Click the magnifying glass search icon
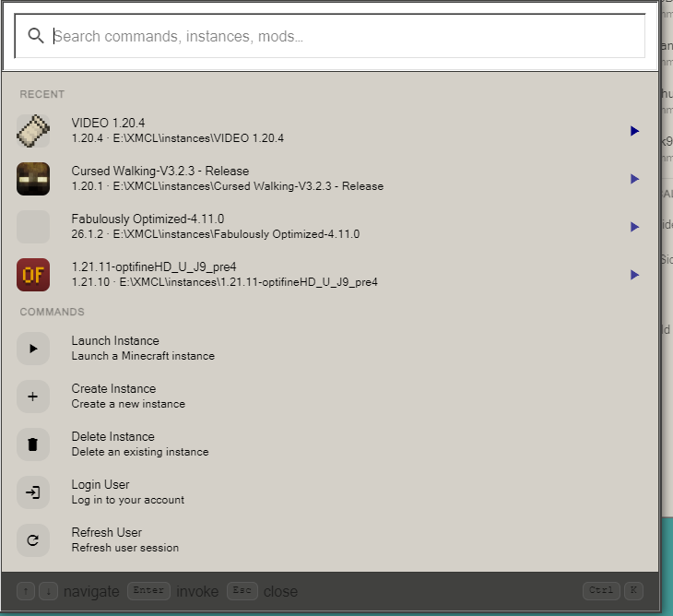Screen dimensions: 673x616 pyautogui.click(x=36, y=36)
